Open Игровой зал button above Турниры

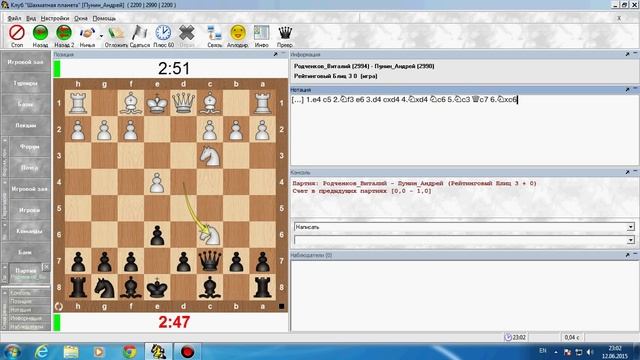pyautogui.click(x=25, y=62)
